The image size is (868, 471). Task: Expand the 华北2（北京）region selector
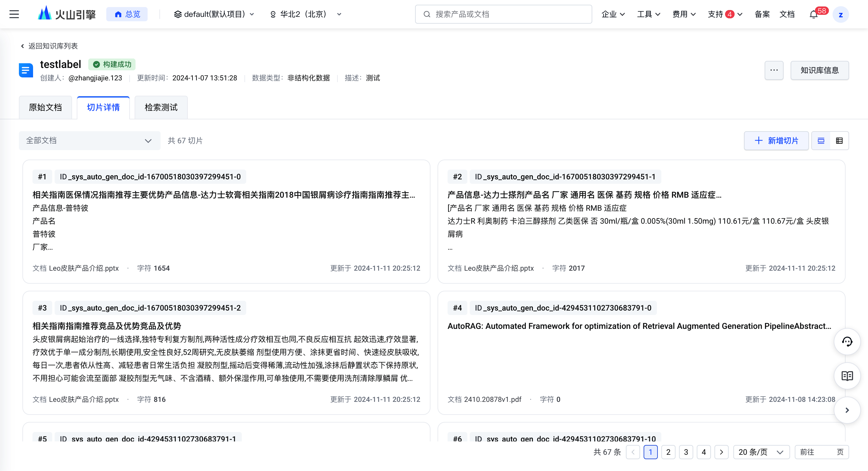coord(306,14)
